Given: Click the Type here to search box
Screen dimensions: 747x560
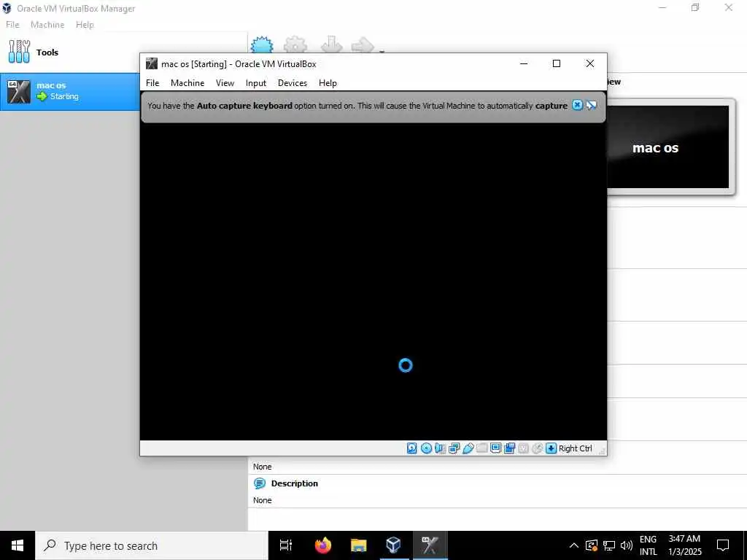Looking at the screenshot, I should pos(152,545).
